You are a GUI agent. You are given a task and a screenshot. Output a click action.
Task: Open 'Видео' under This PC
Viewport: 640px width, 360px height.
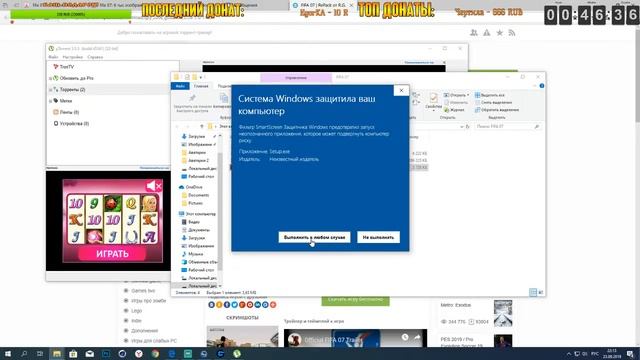191,222
